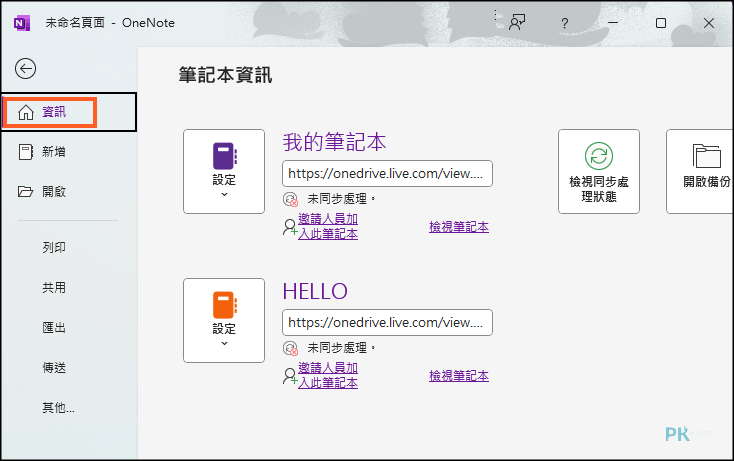Click the not-synced status icon for HELLO
This screenshot has width=734, height=461.
[x=290, y=348]
